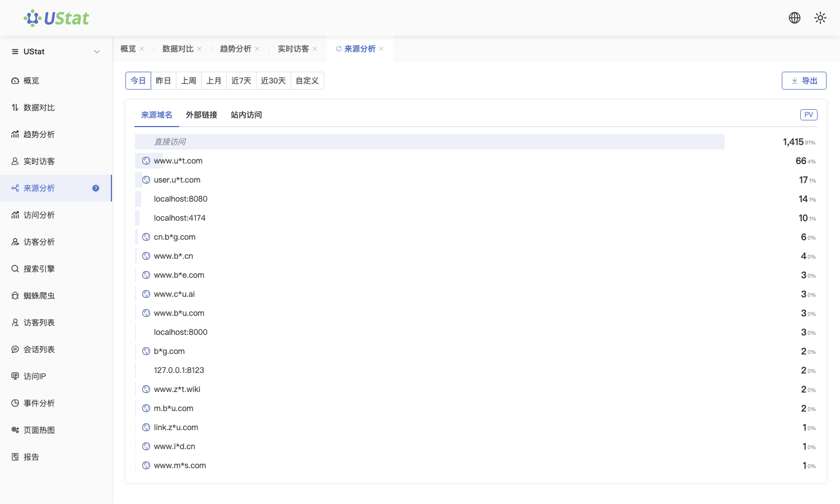Click the 导出 export button
This screenshot has width=840, height=504.
(804, 81)
